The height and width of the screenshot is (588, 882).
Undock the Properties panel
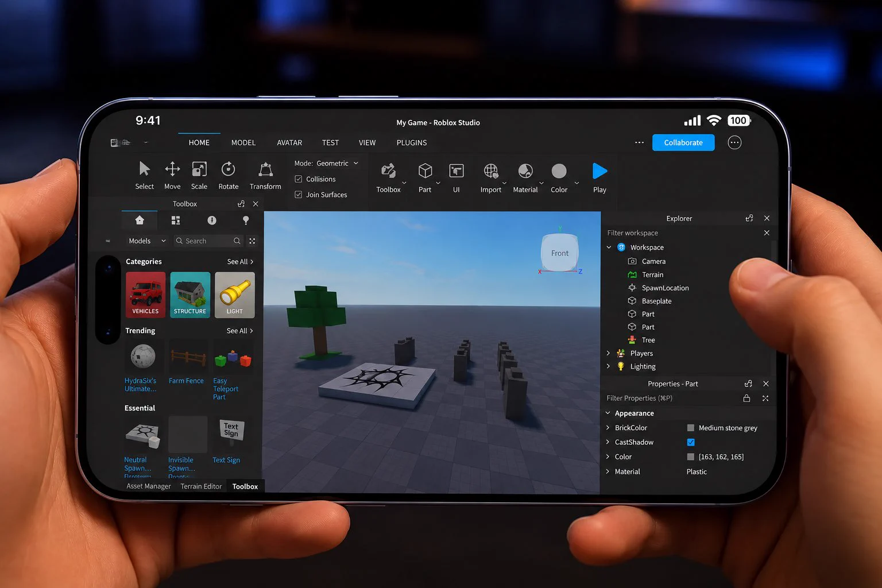[x=748, y=384]
